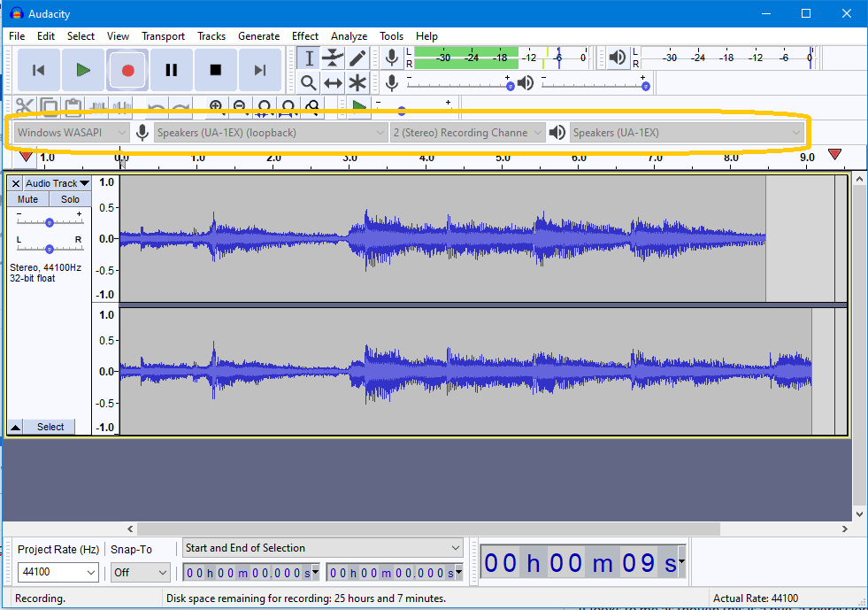Open the Edit menu
Viewport: 868px width, 610px height.
[46, 36]
